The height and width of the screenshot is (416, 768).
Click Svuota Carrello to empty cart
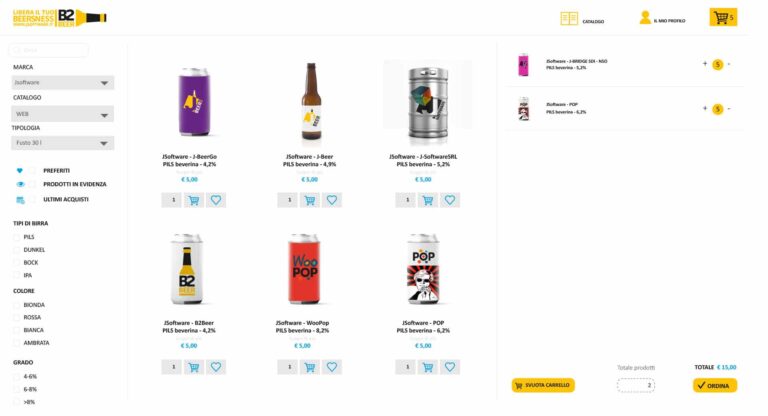pyautogui.click(x=543, y=385)
